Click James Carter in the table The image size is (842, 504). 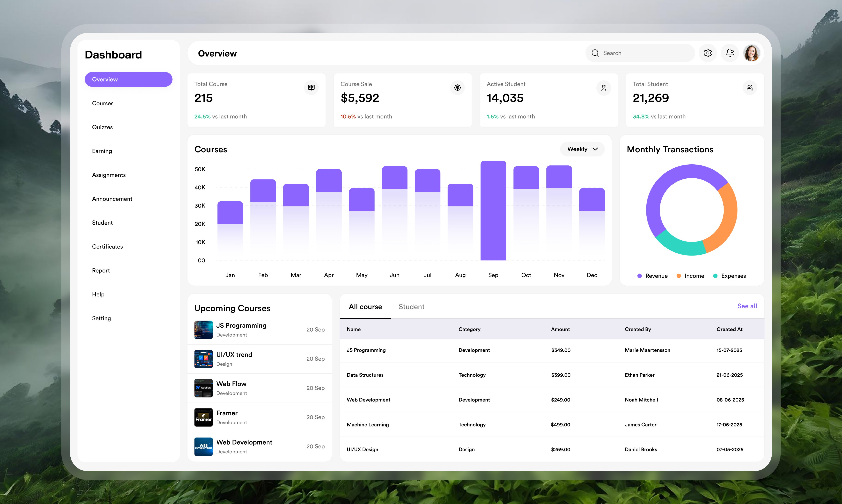coord(640,424)
